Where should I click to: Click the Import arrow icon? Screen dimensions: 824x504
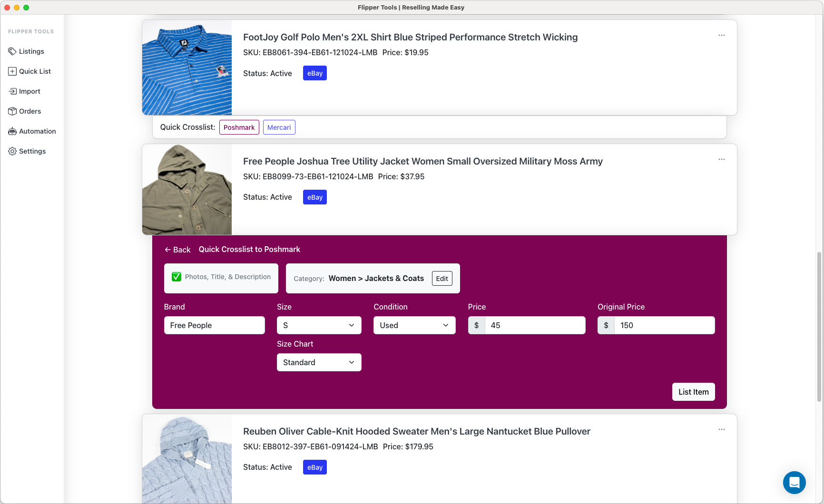coord(12,91)
